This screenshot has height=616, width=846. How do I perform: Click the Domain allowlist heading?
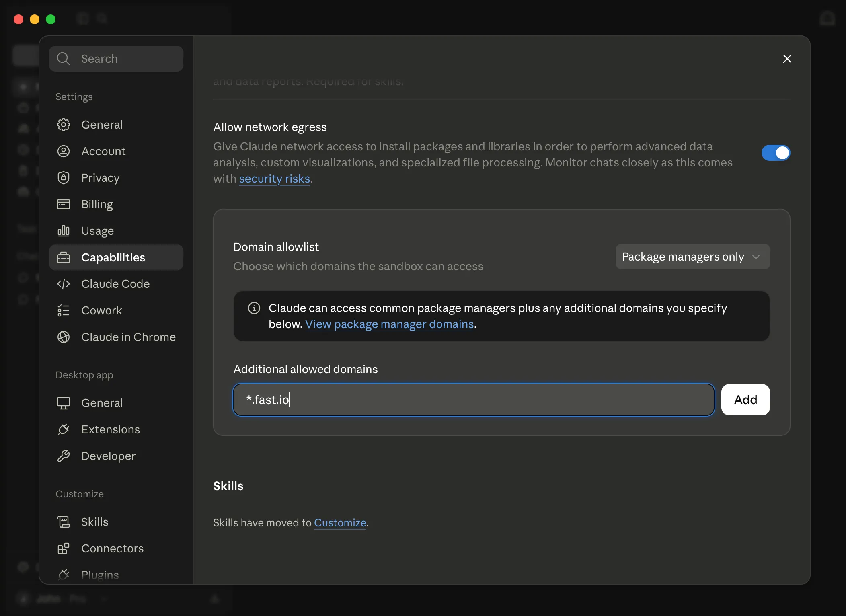[276, 247]
